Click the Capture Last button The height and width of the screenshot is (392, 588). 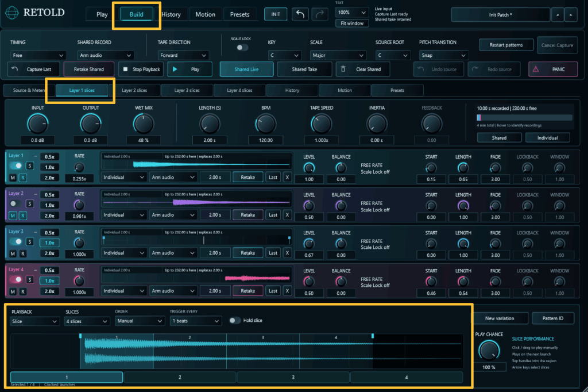[x=34, y=69]
